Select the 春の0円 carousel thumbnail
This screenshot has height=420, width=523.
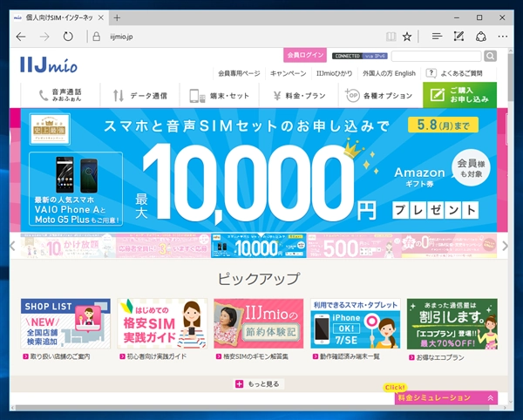click(449, 246)
